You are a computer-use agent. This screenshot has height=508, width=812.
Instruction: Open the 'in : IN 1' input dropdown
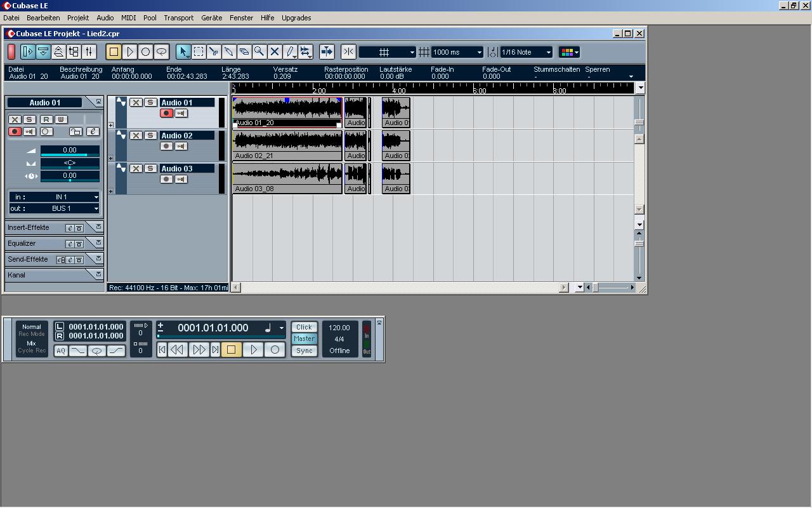point(54,197)
